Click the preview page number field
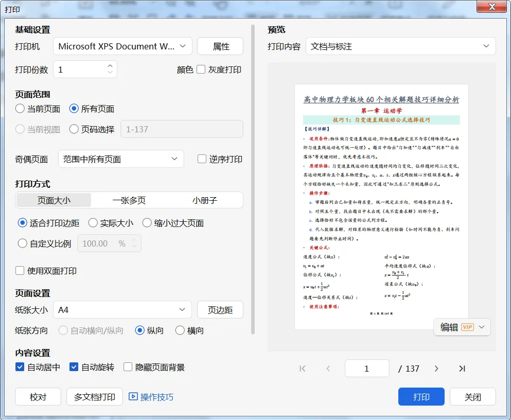Screen dimensions: 511x420 pos(367,369)
